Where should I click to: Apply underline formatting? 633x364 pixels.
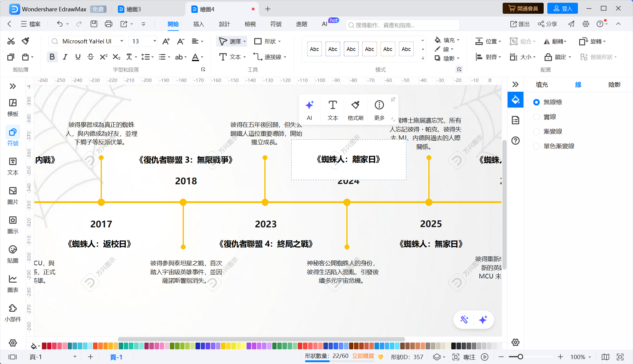[x=78, y=57]
